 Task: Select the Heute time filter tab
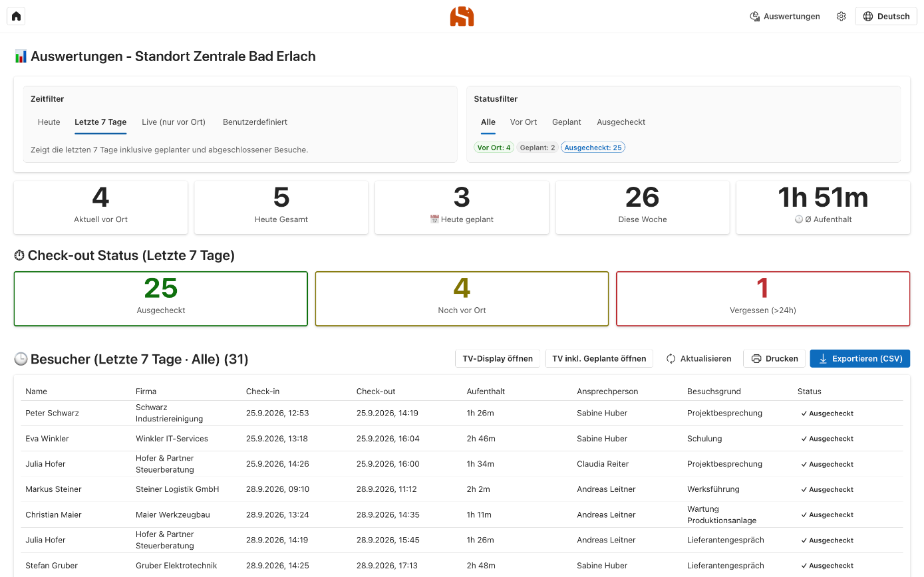point(49,122)
